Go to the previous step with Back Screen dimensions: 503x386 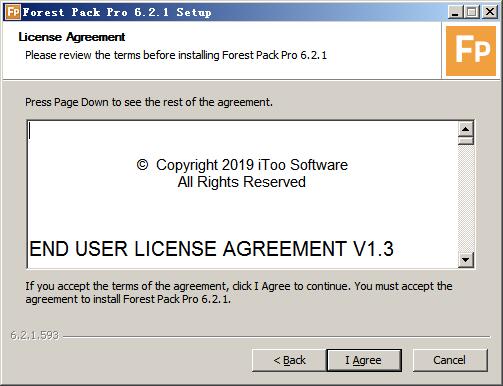[289, 360]
